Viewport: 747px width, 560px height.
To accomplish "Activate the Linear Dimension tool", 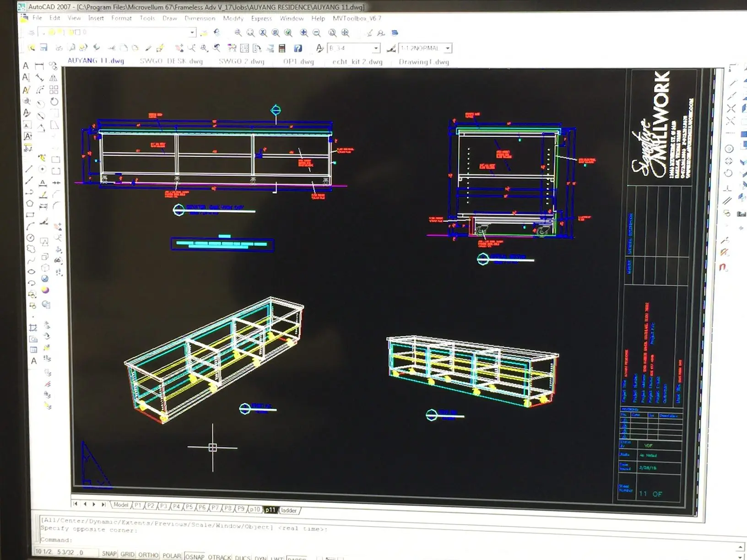I will 39,66.
